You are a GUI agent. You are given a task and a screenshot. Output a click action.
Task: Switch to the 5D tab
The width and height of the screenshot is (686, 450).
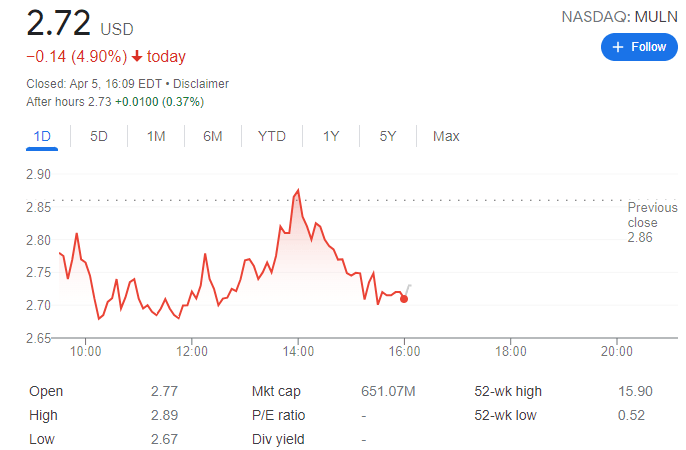(98, 136)
